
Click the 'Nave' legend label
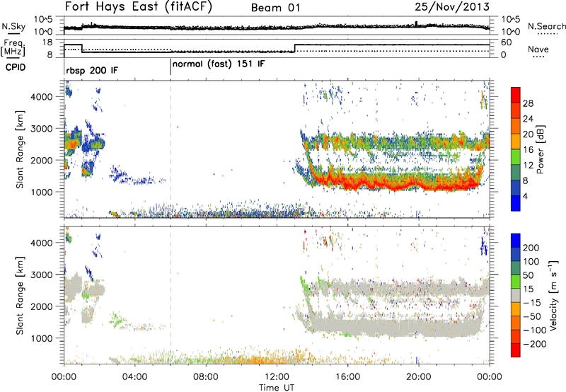[x=538, y=49]
